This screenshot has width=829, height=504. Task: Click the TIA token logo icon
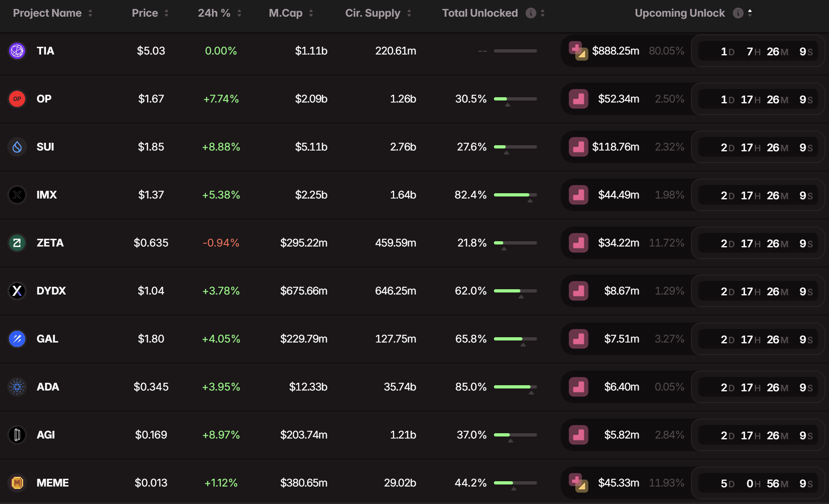[x=17, y=51]
